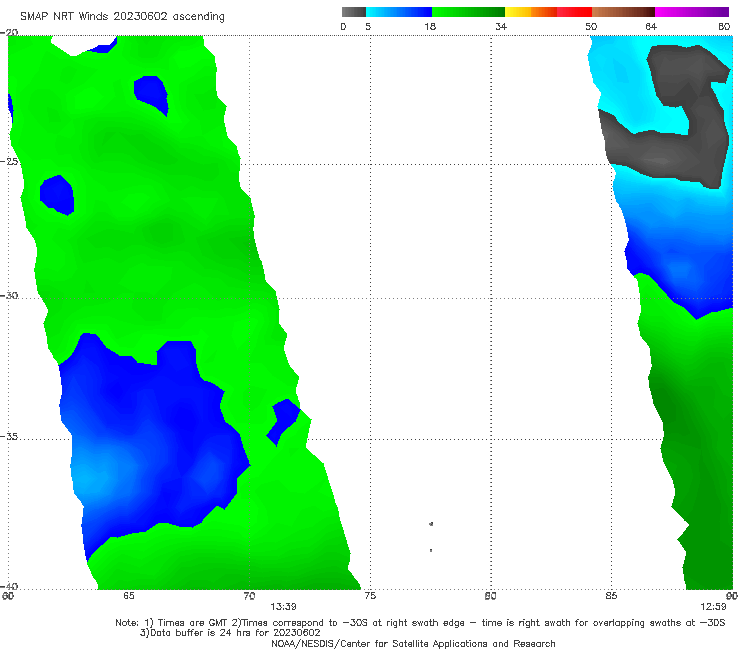Click the blue patch near 62E, 26S

57,194
